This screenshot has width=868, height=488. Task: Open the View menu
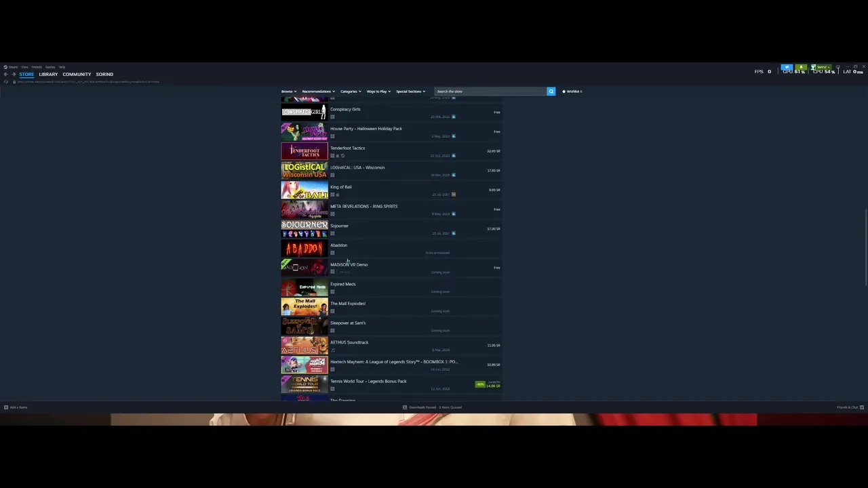24,67
